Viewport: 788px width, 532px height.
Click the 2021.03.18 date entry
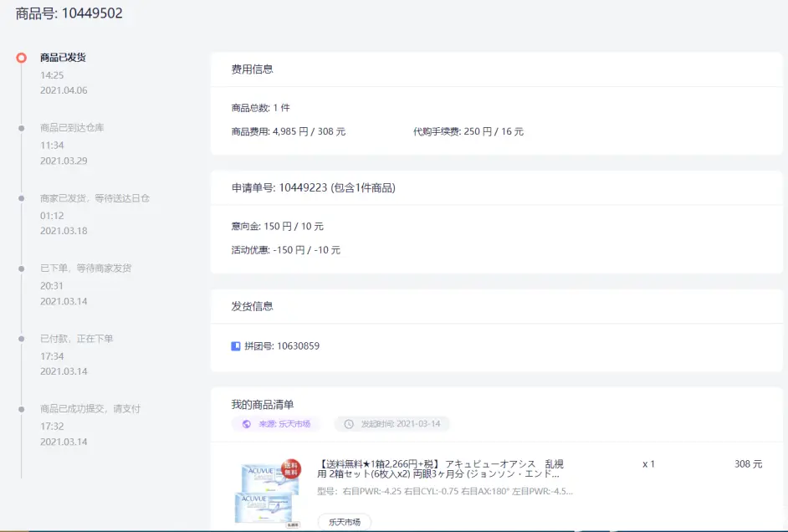(x=64, y=231)
